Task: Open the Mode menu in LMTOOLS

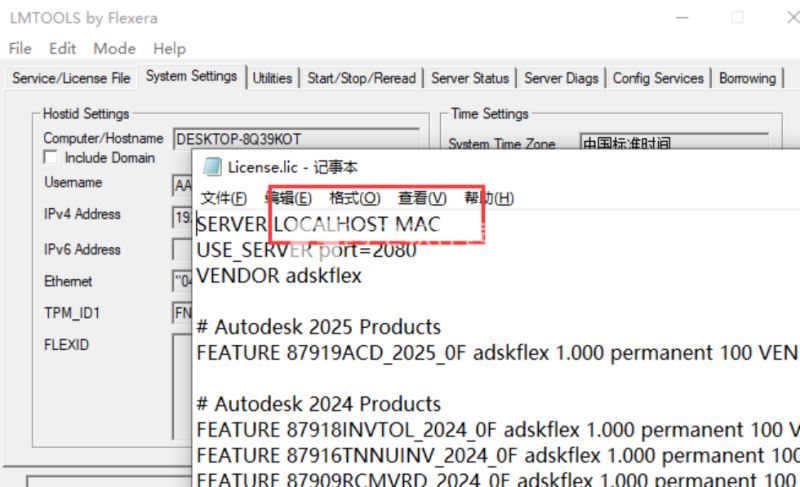Action: [x=114, y=48]
